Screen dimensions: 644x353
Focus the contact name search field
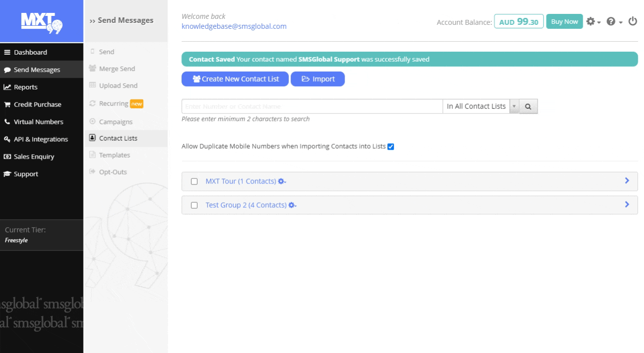[x=312, y=106]
